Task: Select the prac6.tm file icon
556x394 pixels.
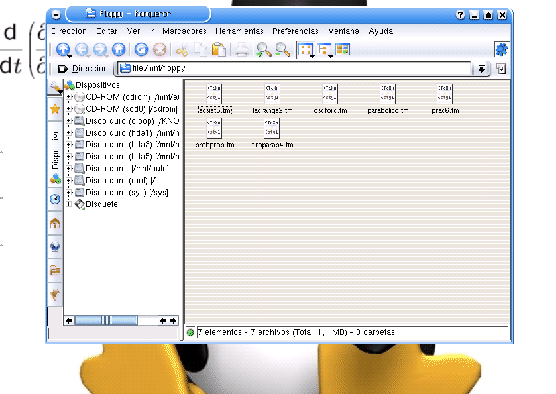Action: tap(445, 94)
